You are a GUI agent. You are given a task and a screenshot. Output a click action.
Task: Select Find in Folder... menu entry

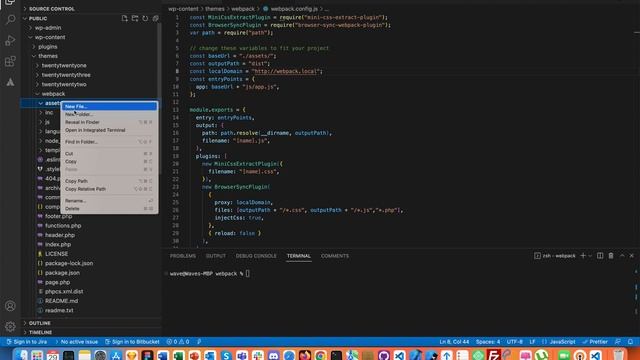pyautogui.click(x=109, y=142)
